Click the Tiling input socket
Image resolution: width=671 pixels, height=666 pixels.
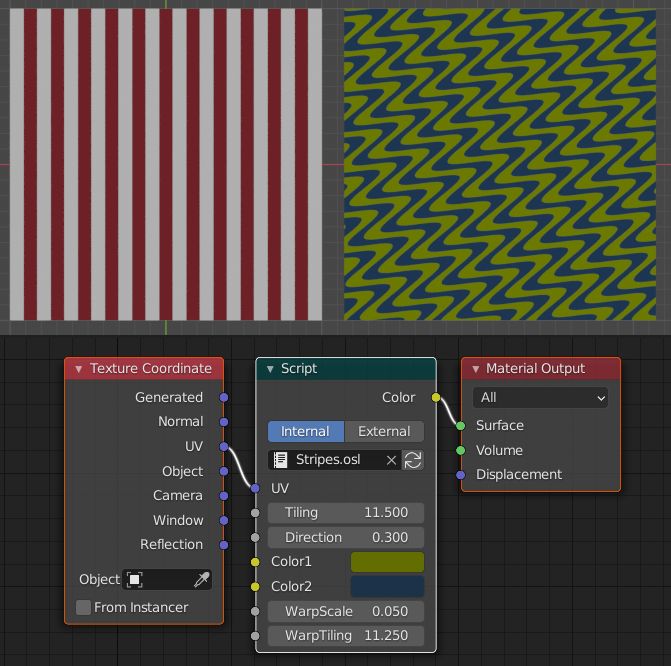[x=255, y=513]
